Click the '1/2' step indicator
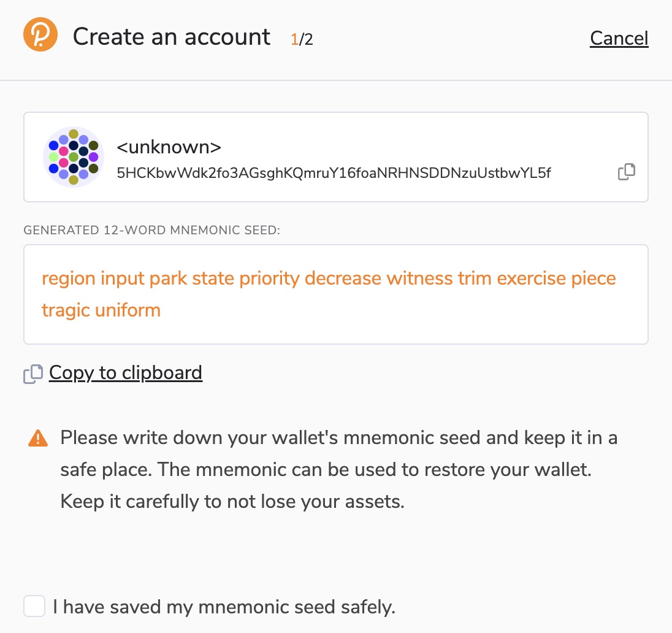Viewport: 672px width, 633px height. [x=301, y=38]
